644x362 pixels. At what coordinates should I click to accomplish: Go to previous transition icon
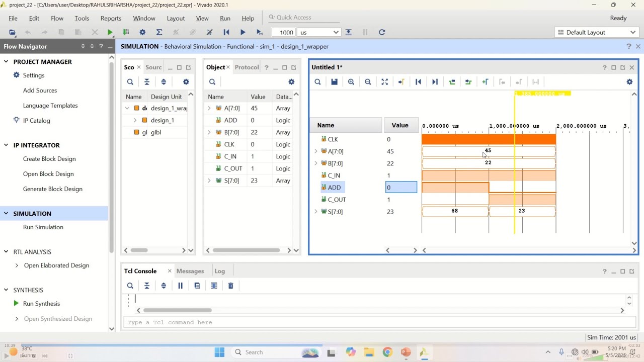(x=452, y=82)
